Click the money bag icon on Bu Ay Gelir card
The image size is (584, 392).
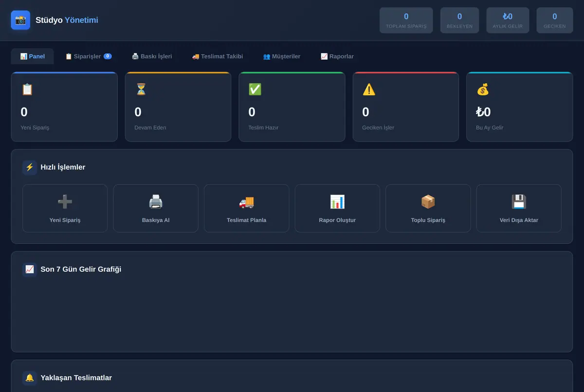pyautogui.click(x=483, y=89)
